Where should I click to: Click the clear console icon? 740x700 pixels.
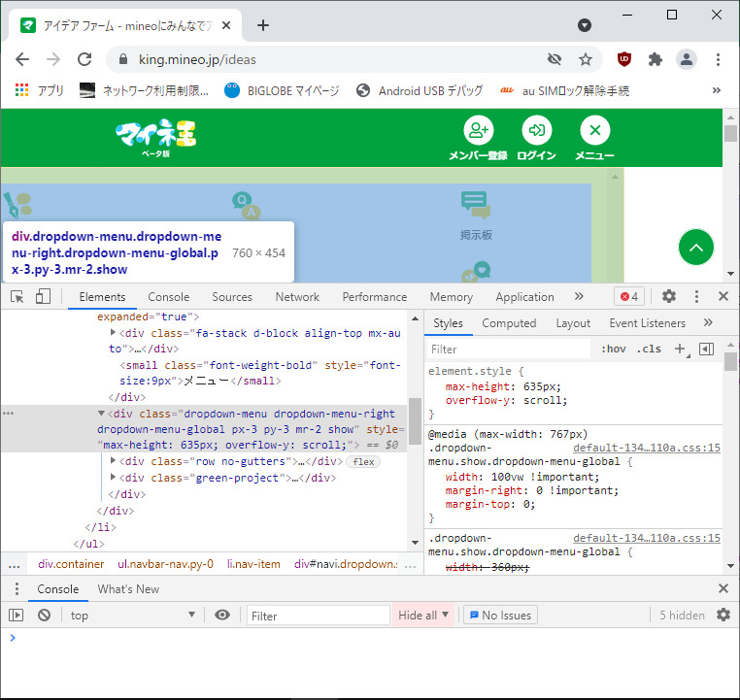(44, 615)
